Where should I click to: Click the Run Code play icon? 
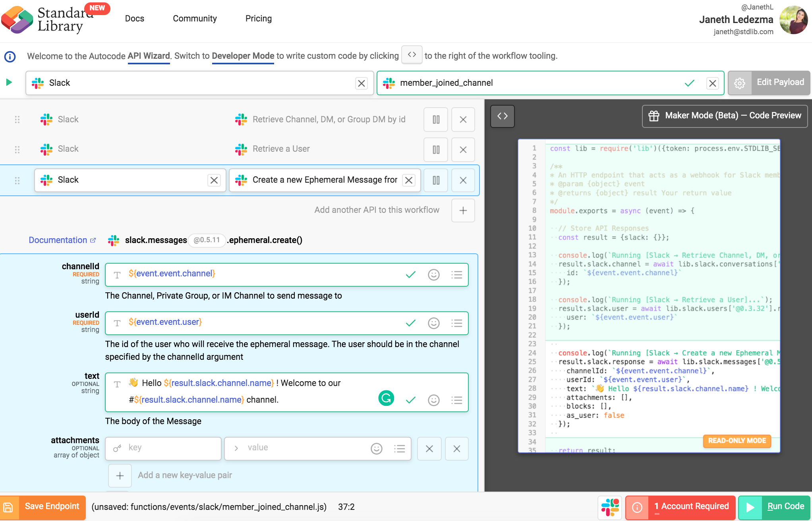point(750,507)
